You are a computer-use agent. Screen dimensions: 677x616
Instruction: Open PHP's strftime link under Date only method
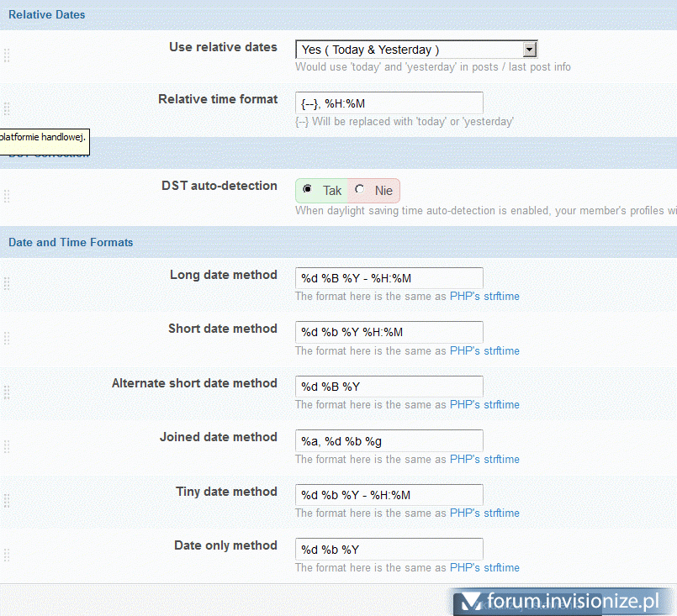[484, 567]
